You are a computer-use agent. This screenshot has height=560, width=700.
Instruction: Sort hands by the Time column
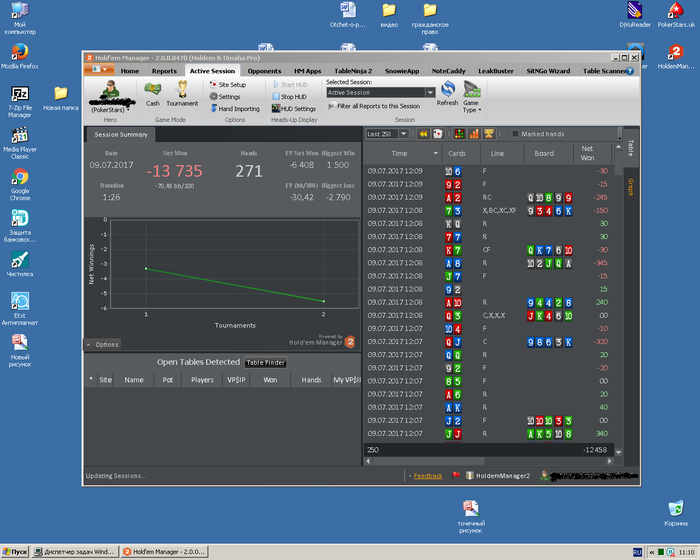(403, 153)
